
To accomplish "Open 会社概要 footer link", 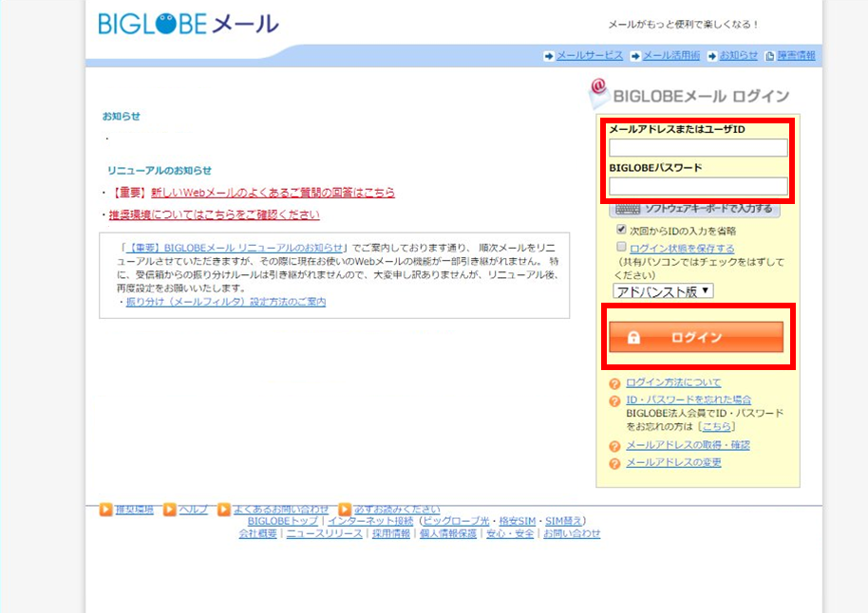I will point(258,534).
